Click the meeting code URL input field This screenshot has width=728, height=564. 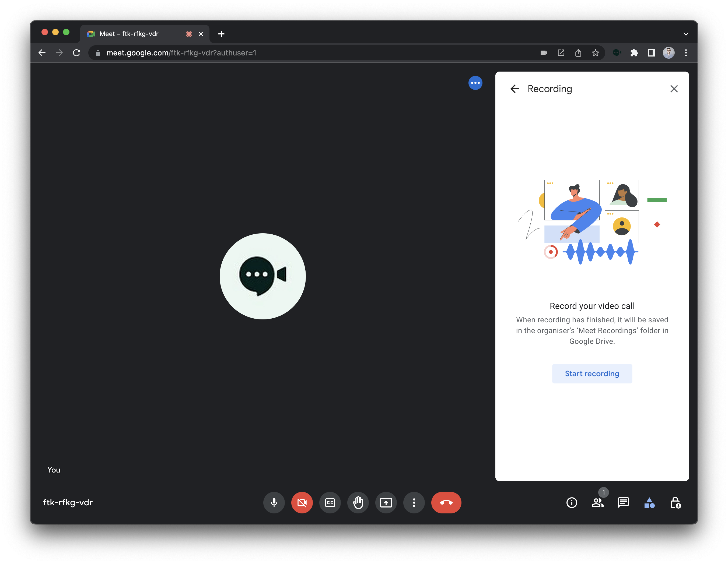pyautogui.click(x=181, y=52)
